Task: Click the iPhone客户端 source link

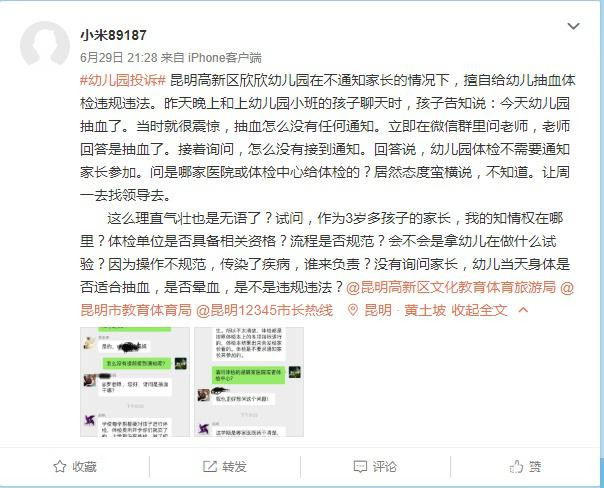Action: click(x=225, y=58)
